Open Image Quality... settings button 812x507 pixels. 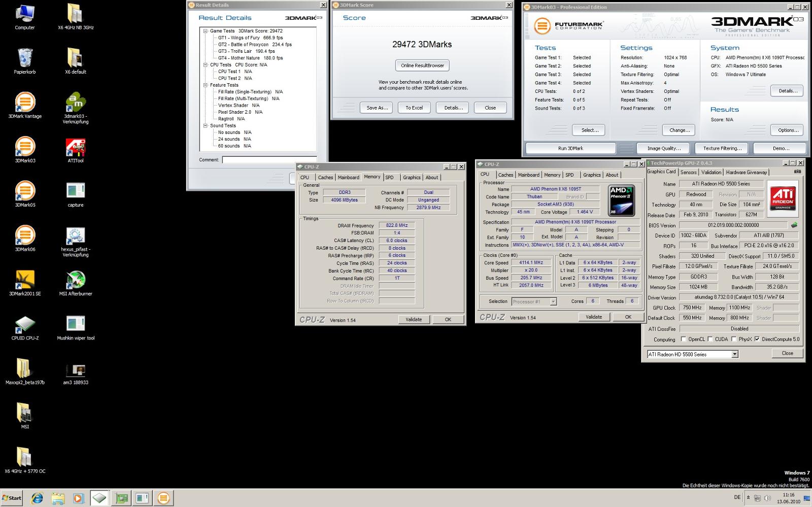tap(664, 148)
